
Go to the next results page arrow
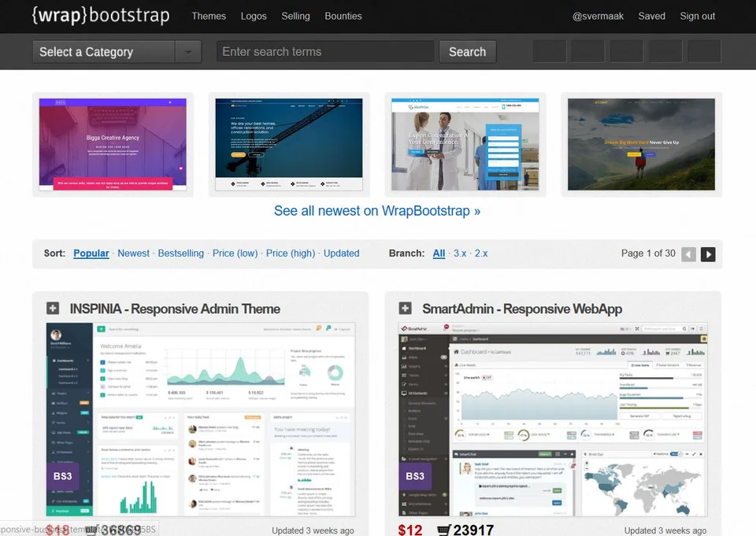708,254
